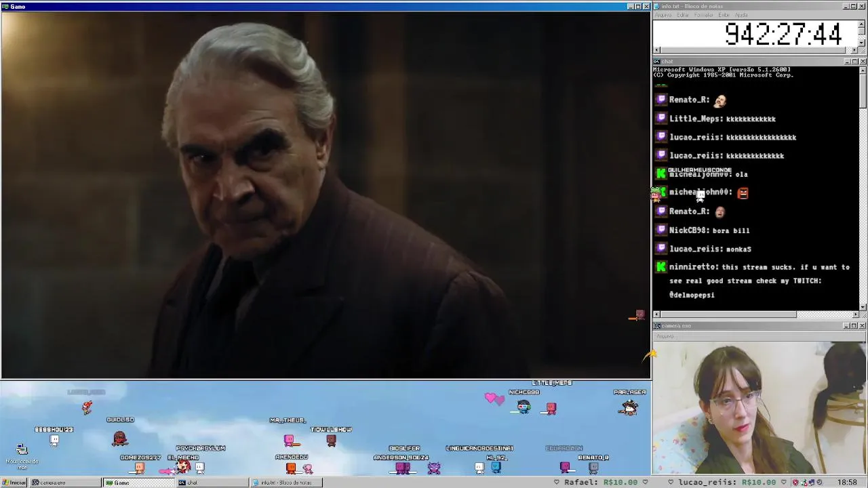Click the chat window command prompt icon
This screenshot has height=488, width=868.
pyautogui.click(x=656, y=61)
